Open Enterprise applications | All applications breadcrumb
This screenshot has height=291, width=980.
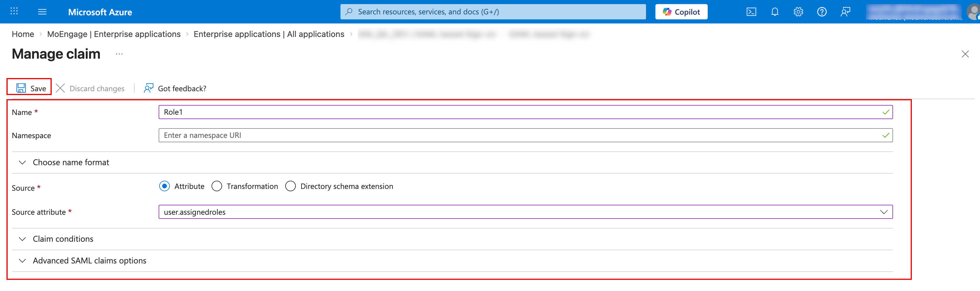click(x=269, y=34)
